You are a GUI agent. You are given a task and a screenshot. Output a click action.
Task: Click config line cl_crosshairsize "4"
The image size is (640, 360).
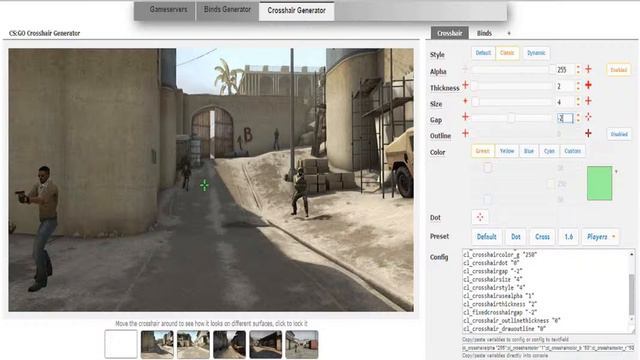pos(493,279)
